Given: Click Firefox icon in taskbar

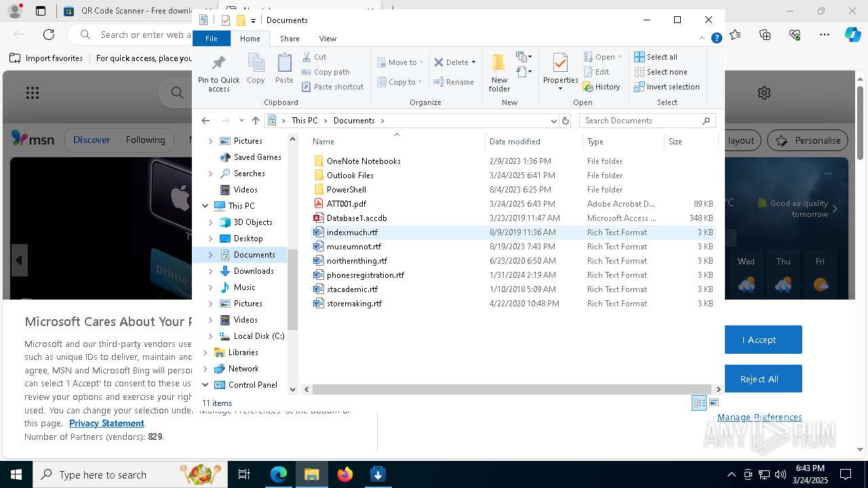Looking at the screenshot, I should [345, 474].
